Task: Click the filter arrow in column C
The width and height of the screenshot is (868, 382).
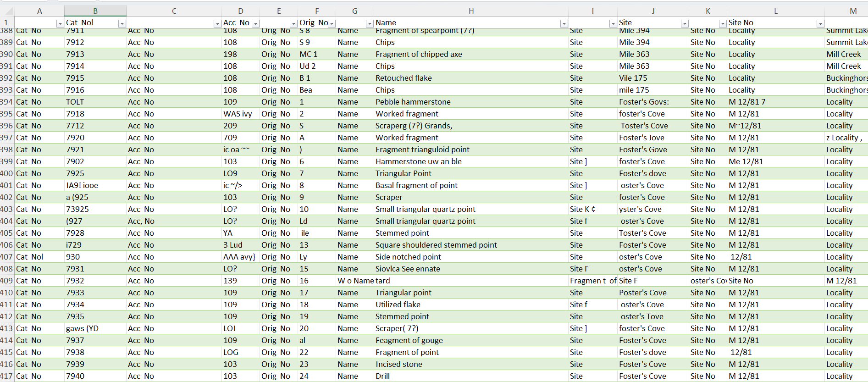Action: click(217, 23)
